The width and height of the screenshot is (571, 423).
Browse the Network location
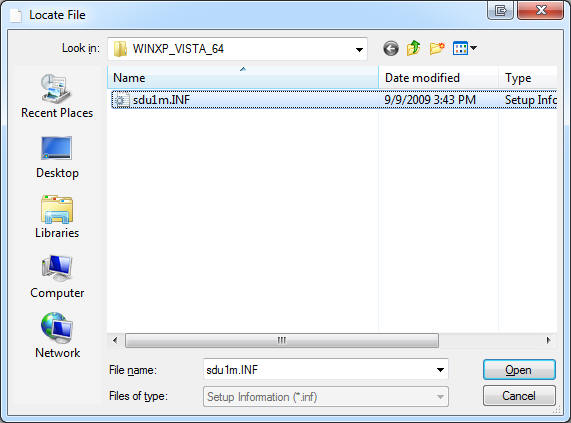[x=57, y=336]
